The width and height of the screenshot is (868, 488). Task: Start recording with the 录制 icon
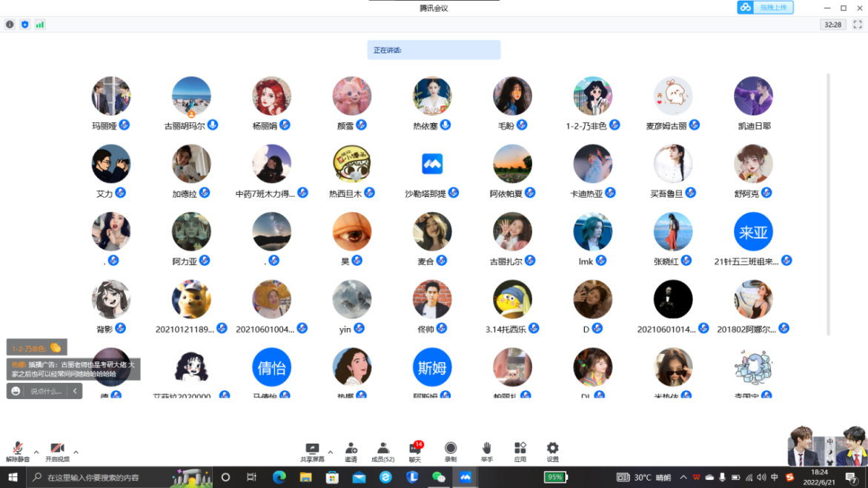[450, 449]
